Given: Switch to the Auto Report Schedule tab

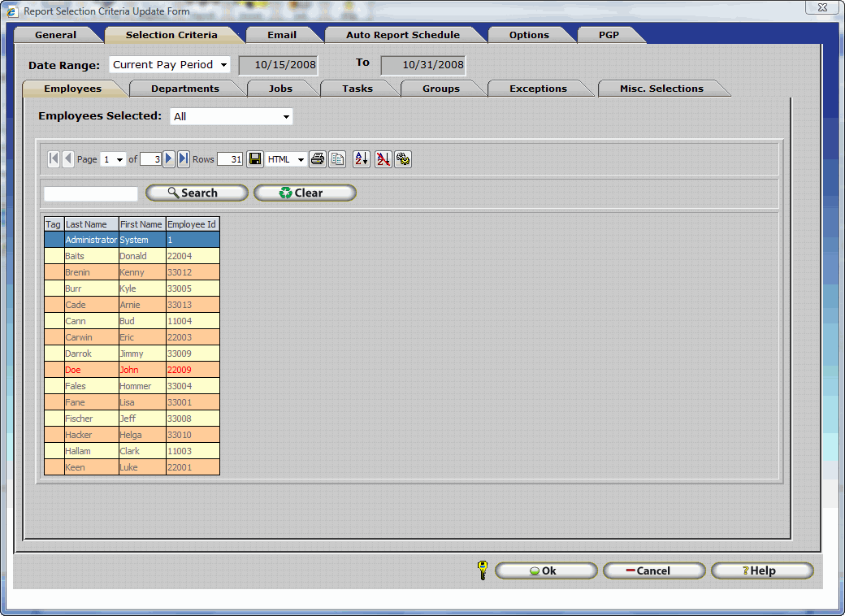Looking at the screenshot, I should (402, 35).
